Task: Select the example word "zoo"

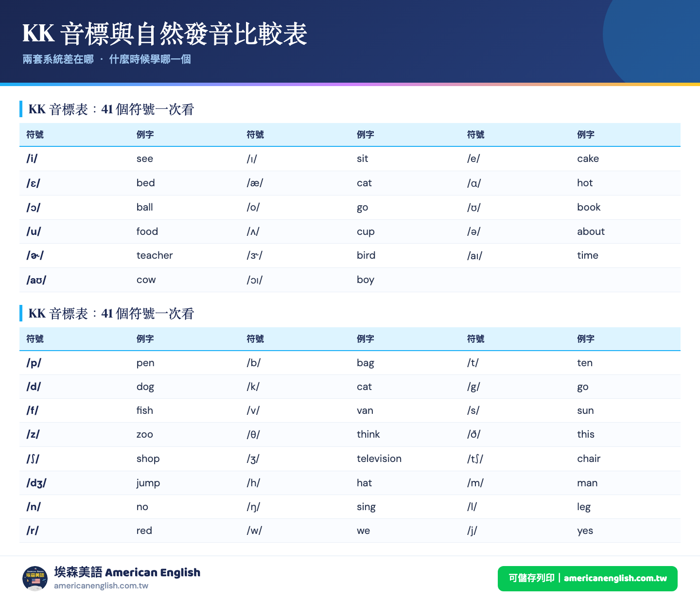Action: click(145, 435)
